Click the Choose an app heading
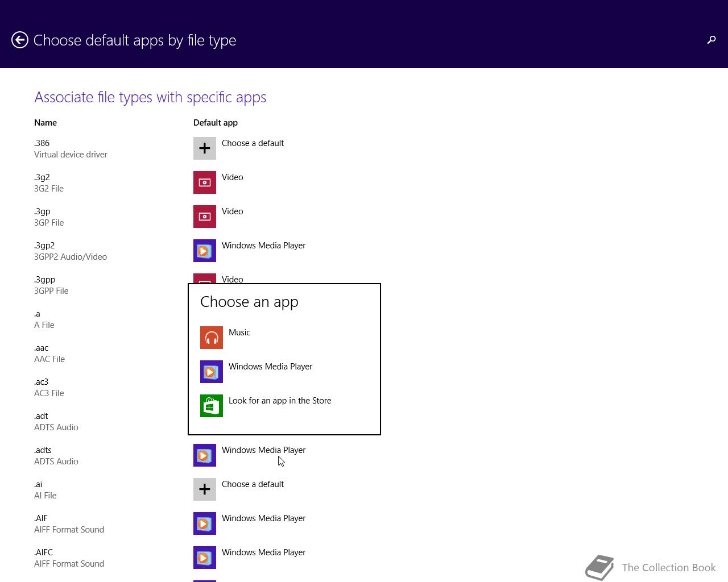This screenshot has width=728, height=582. [x=249, y=302]
